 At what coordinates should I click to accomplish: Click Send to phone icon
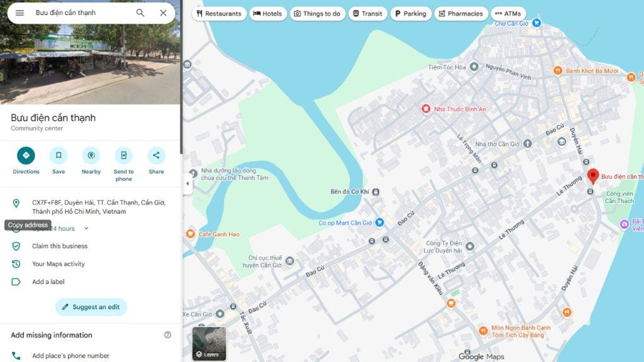click(123, 155)
